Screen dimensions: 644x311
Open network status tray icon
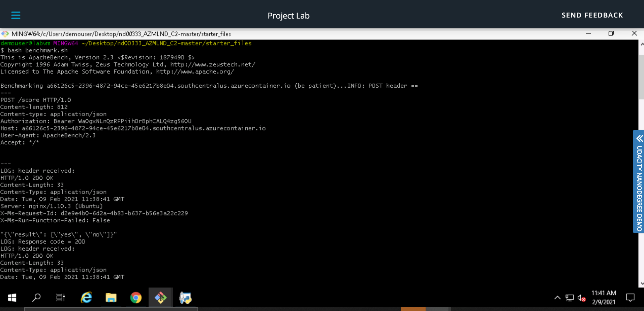pyautogui.click(x=570, y=298)
